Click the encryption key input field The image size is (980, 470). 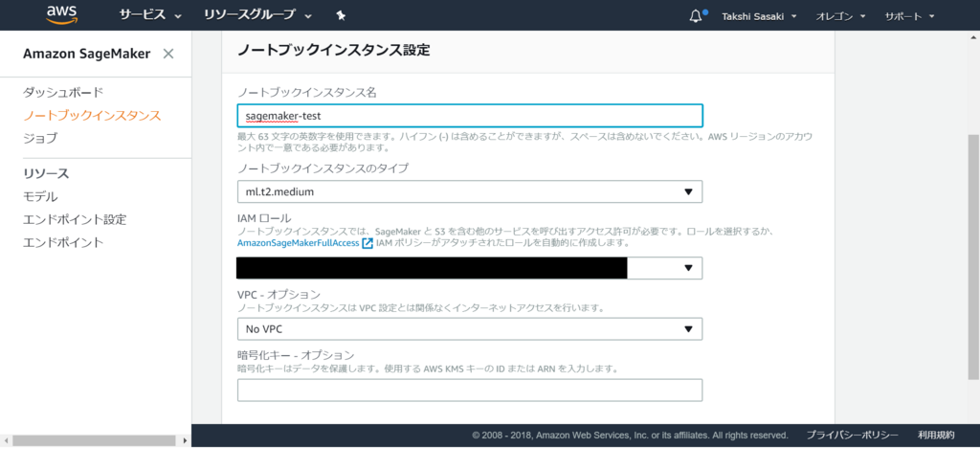pyautogui.click(x=470, y=390)
